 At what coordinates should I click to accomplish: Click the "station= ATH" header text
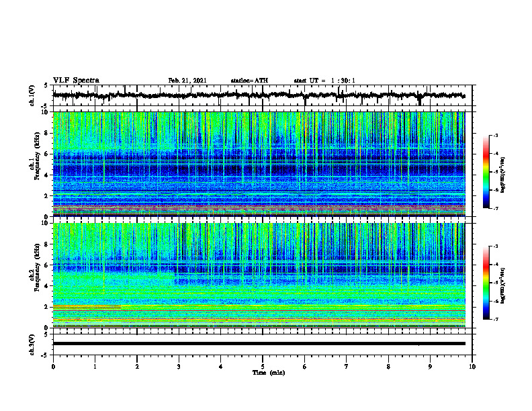(249, 81)
